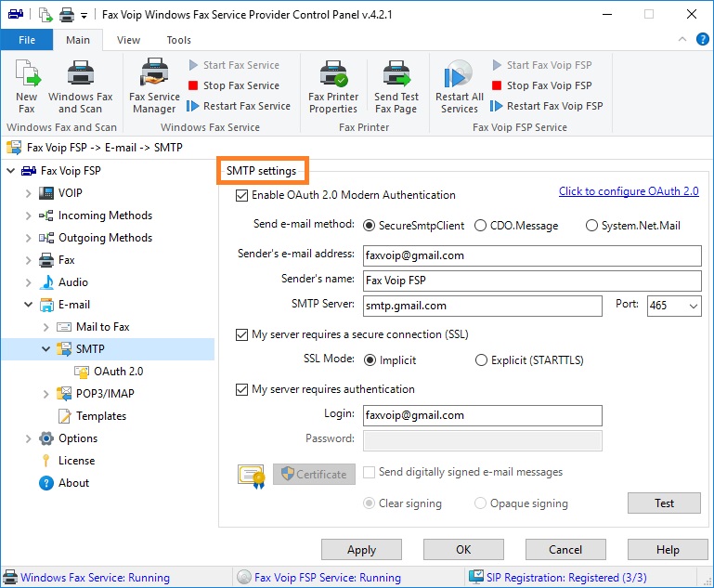
Task: Click Sender's e-mail address field
Action: click(x=532, y=256)
